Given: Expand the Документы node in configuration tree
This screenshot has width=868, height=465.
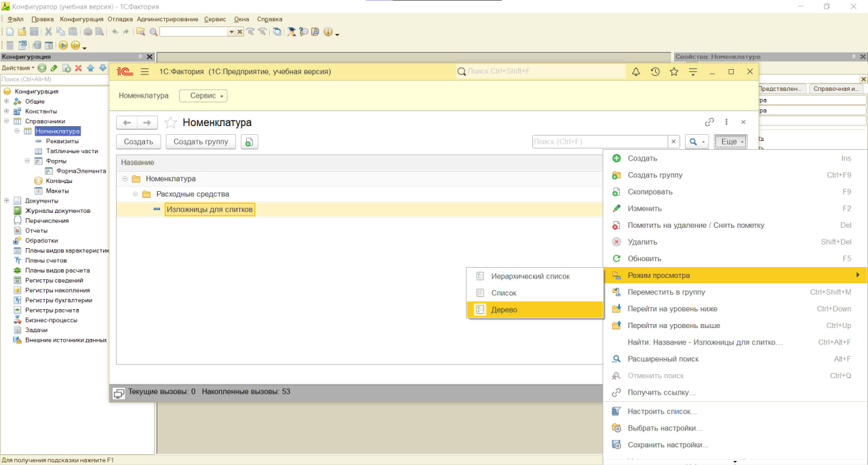Looking at the screenshot, I should (x=7, y=201).
